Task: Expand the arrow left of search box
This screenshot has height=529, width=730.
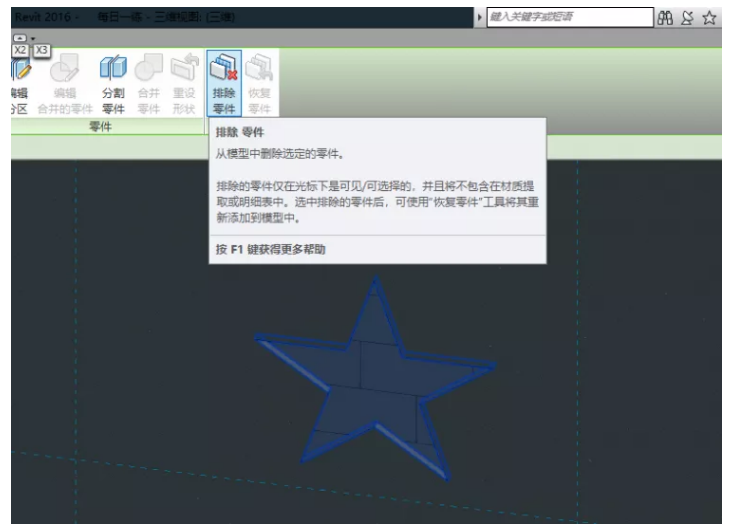Action: click(x=480, y=18)
